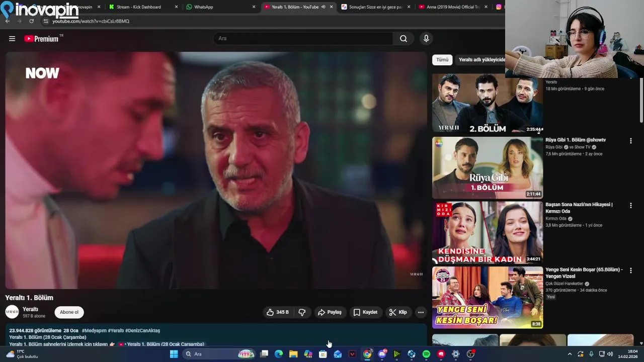
Task: Open options menu for Rüya Gibi 1. Bölüm
Action: point(630,141)
